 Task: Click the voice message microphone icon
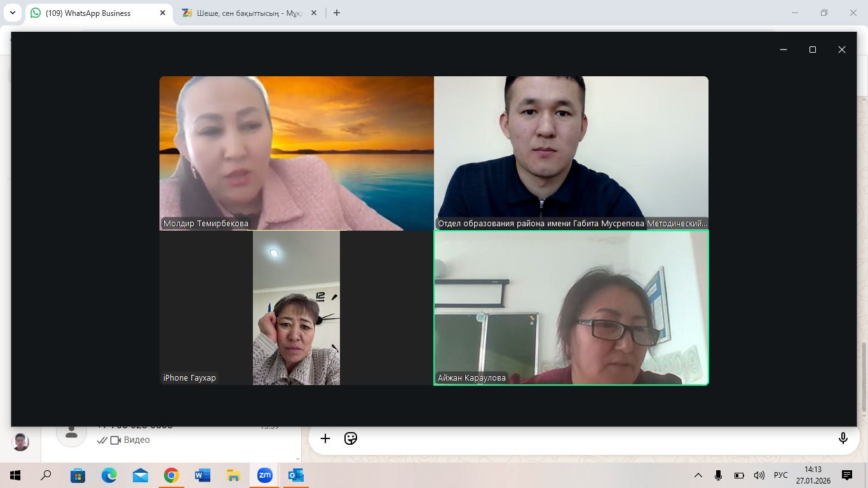click(843, 438)
